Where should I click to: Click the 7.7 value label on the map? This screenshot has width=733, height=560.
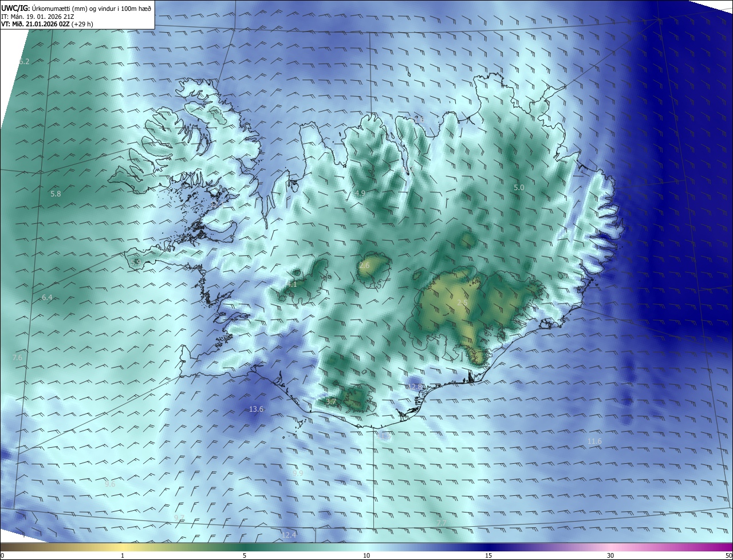(x=441, y=523)
